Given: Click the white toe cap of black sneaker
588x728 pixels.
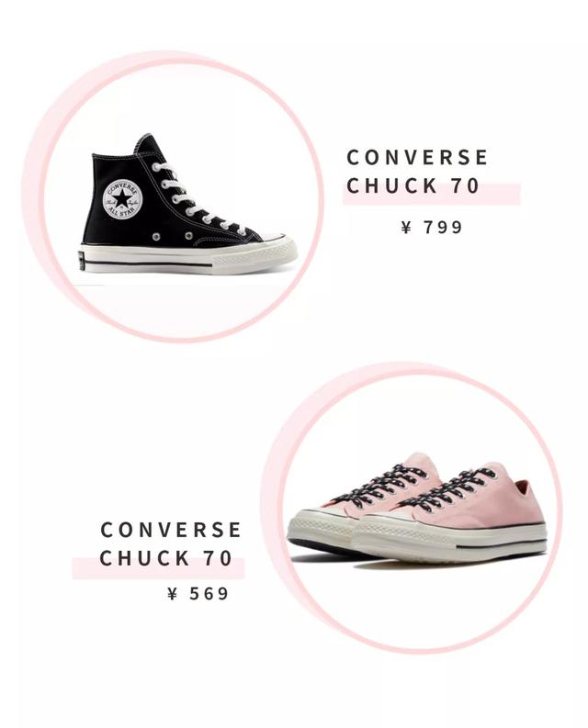Looking at the screenshot, I should pyautogui.click(x=277, y=237).
